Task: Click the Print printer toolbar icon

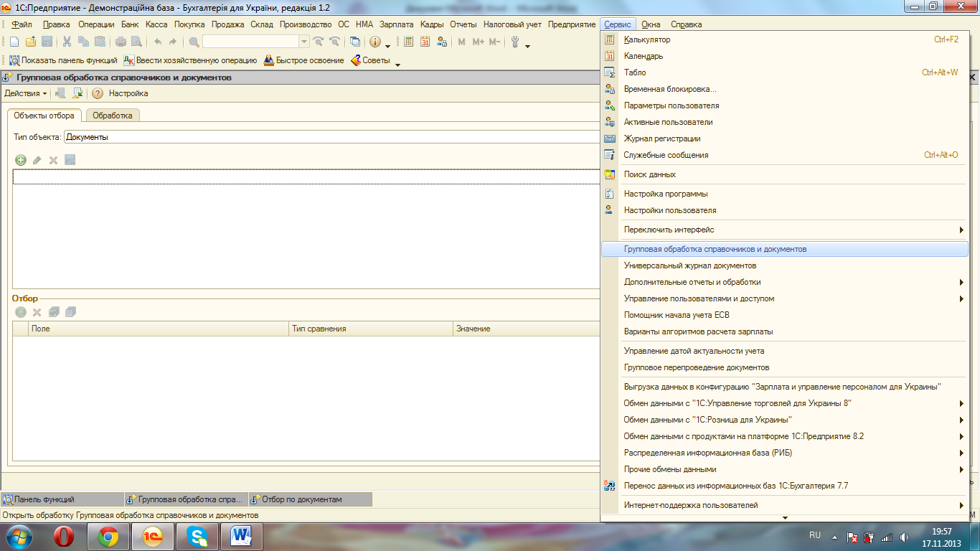Action: click(x=121, y=42)
